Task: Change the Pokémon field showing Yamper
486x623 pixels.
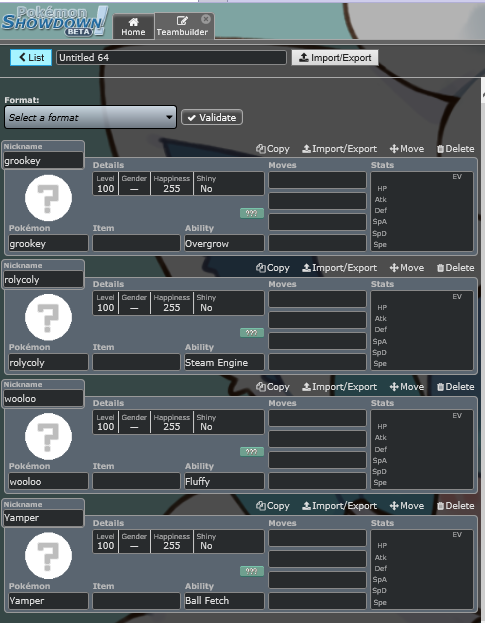Action: [48, 601]
